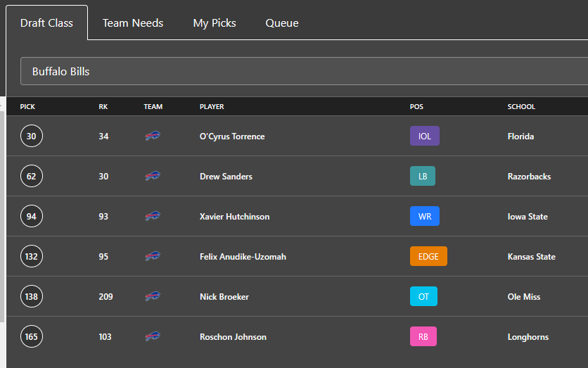Image resolution: width=588 pixels, height=368 pixels.
Task: Open player Drew Sanders
Action: click(226, 177)
